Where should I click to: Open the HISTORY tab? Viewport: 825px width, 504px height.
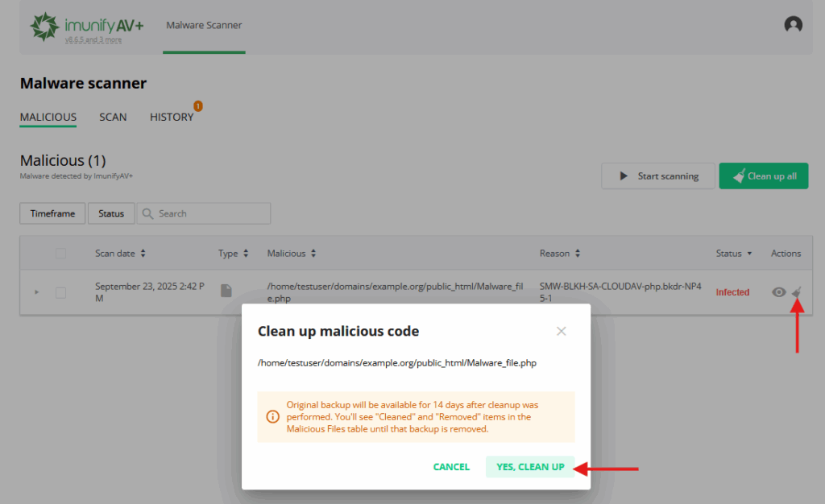[171, 118]
